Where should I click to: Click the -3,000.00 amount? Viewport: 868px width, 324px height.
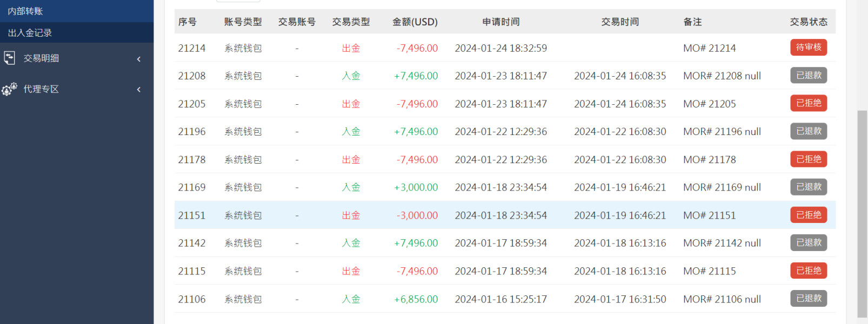[x=417, y=215]
